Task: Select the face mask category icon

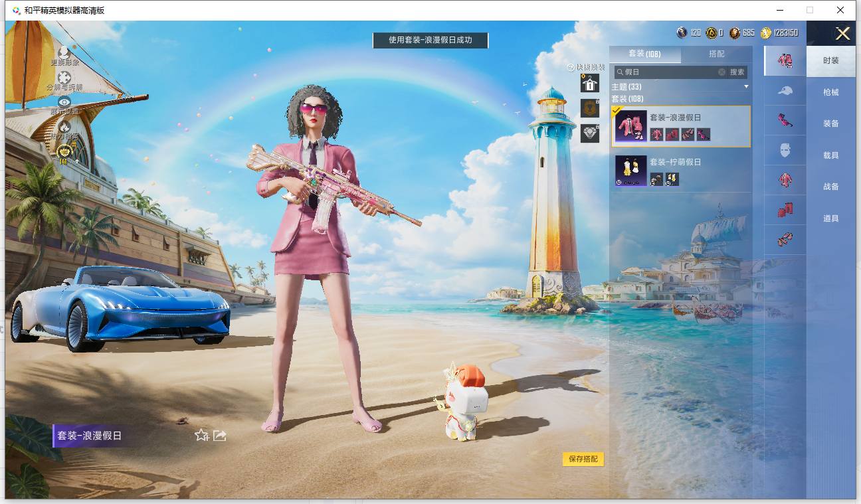Action: (785, 150)
